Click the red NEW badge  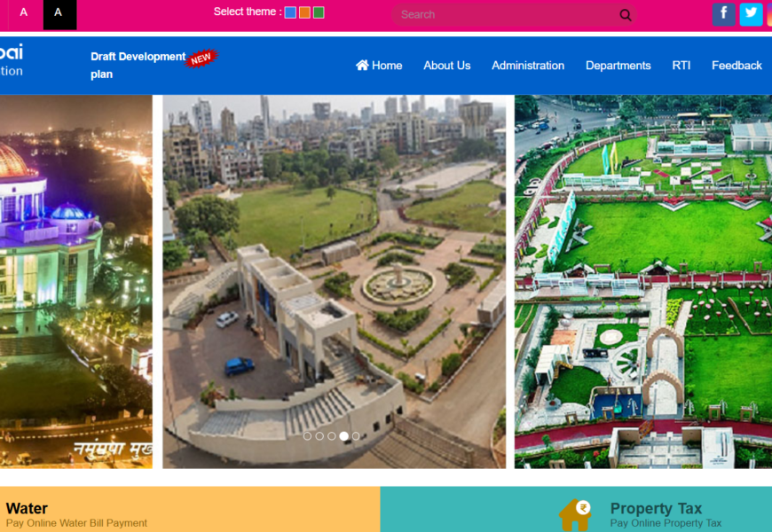tap(201, 59)
